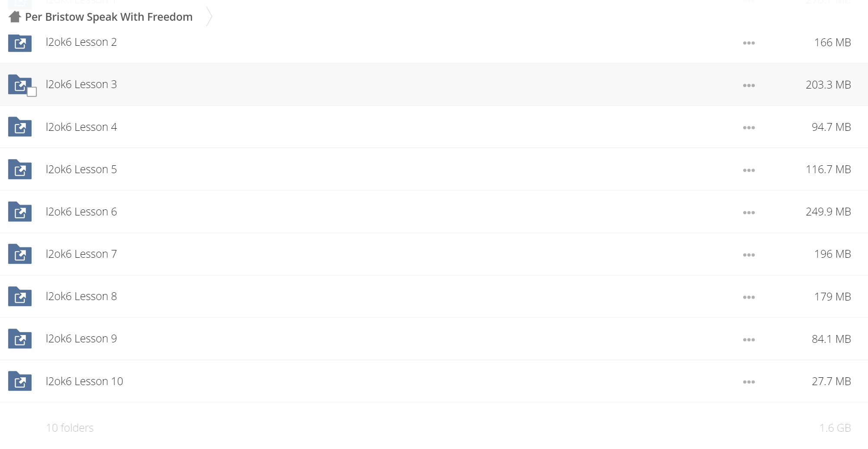Click the shared folder icon for Lesson 2
868x449 pixels.
(20, 43)
